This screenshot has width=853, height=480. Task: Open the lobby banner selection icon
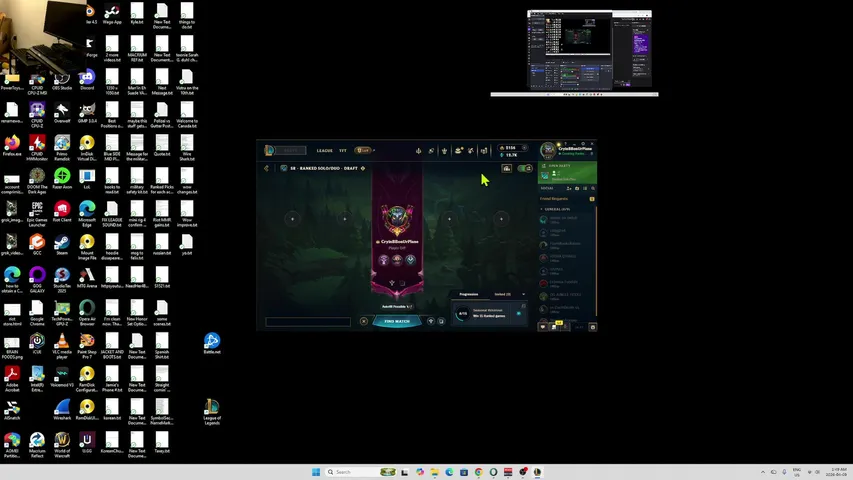506,168
